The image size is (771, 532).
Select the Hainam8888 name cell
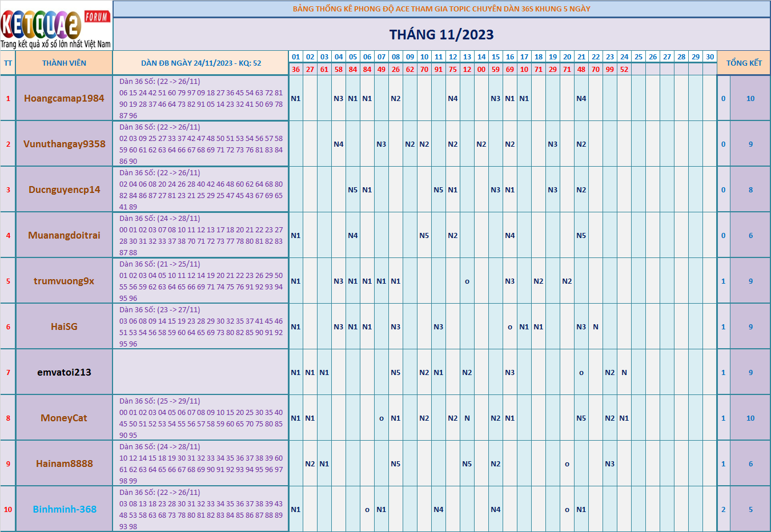(64, 464)
